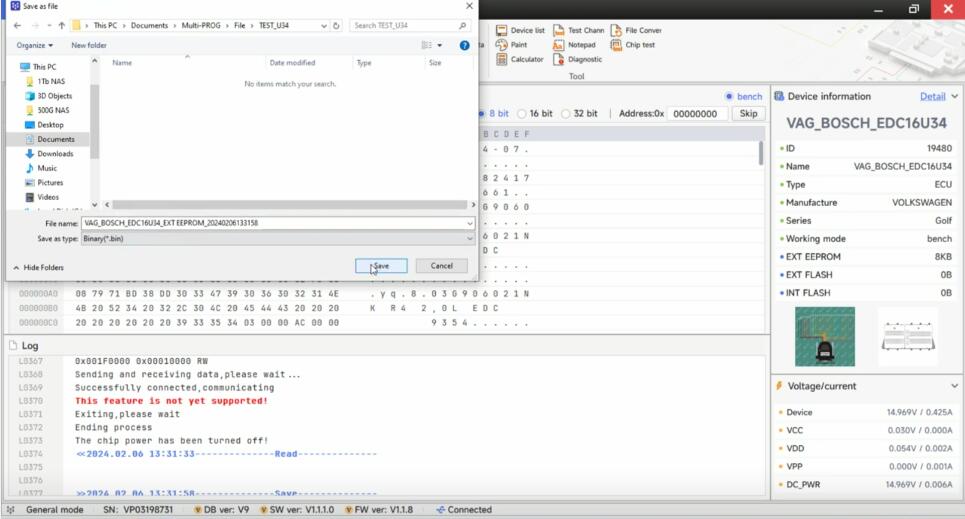The image size is (965, 519).
Task: Click the Save button
Action: (381, 266)
